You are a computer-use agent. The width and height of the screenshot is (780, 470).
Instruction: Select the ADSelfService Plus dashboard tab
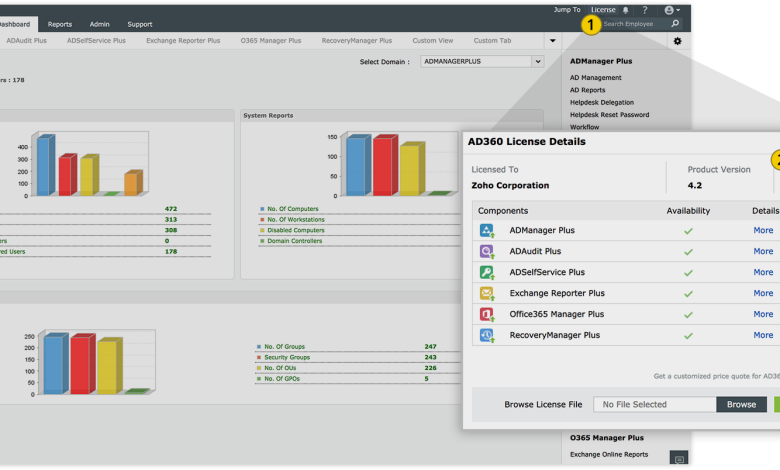pyautogui.click(x=96, y=41)
